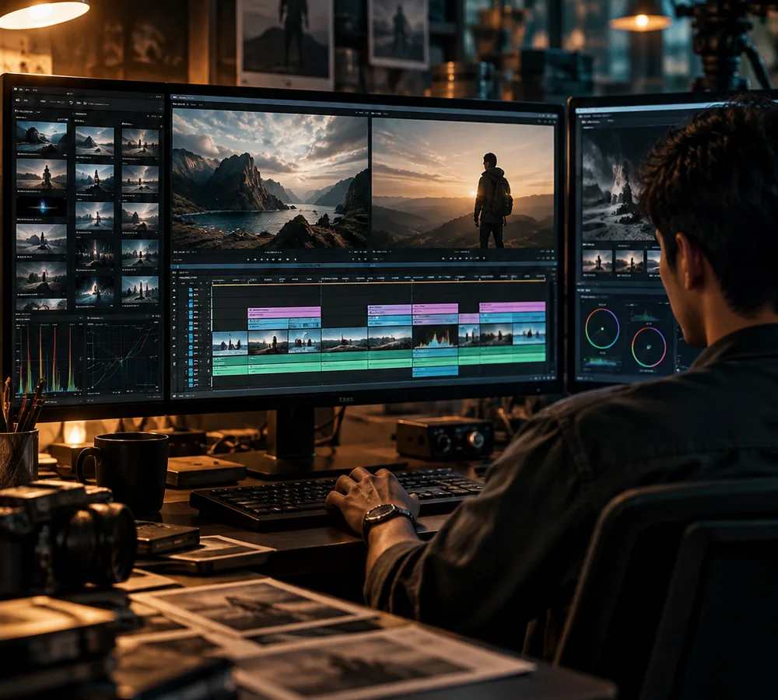Click the source viewer showing mountain fjord
The image size is (778, 700).
coord(270,179)
